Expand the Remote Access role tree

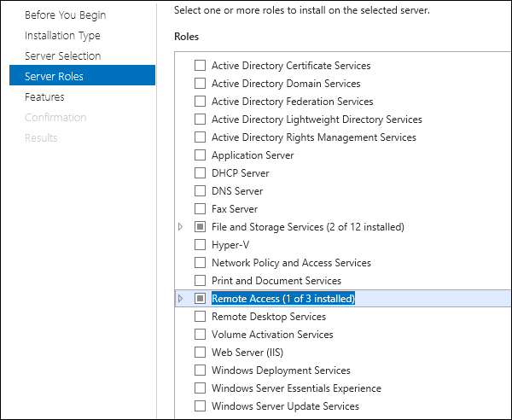[180, 299]
